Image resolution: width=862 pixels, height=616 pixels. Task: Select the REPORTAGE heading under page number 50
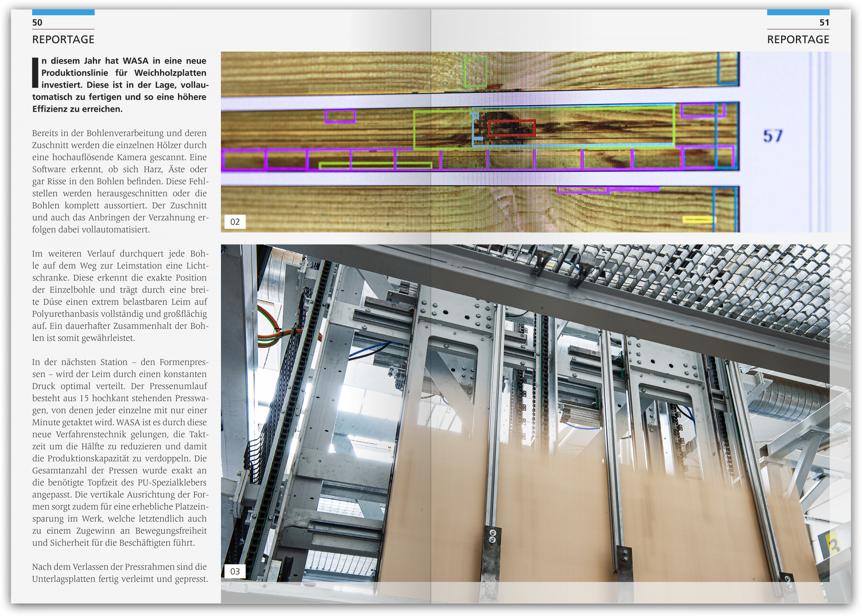63,39
